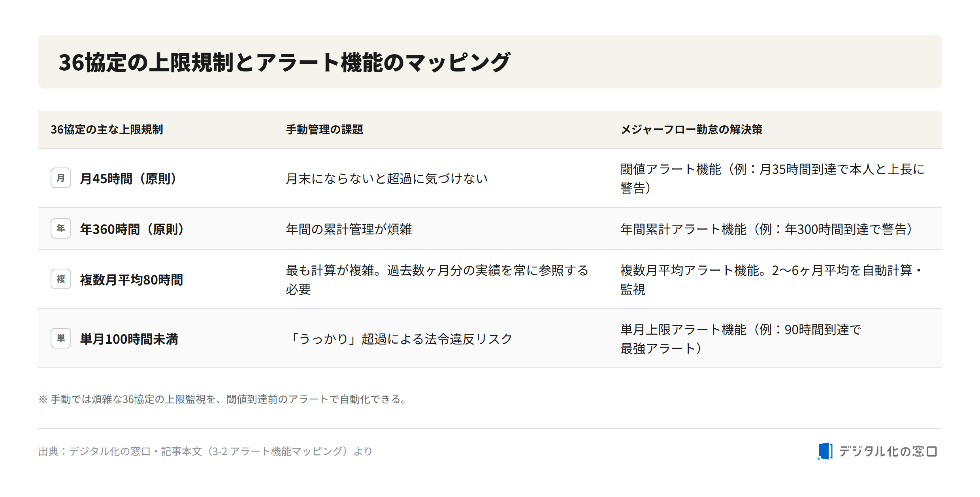Click the 出典 source citation line
The width and height of the screenshot is (980, 497).
(205, 451)
